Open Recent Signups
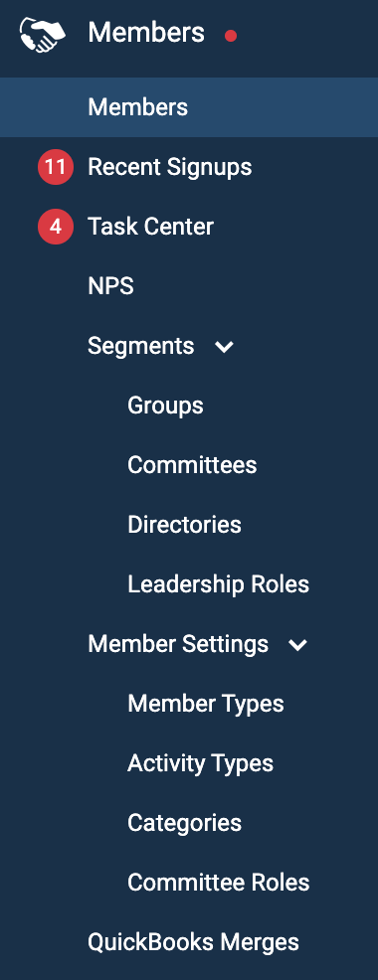The width and height of the screenshot is (378, 980). tap(169, 167)
